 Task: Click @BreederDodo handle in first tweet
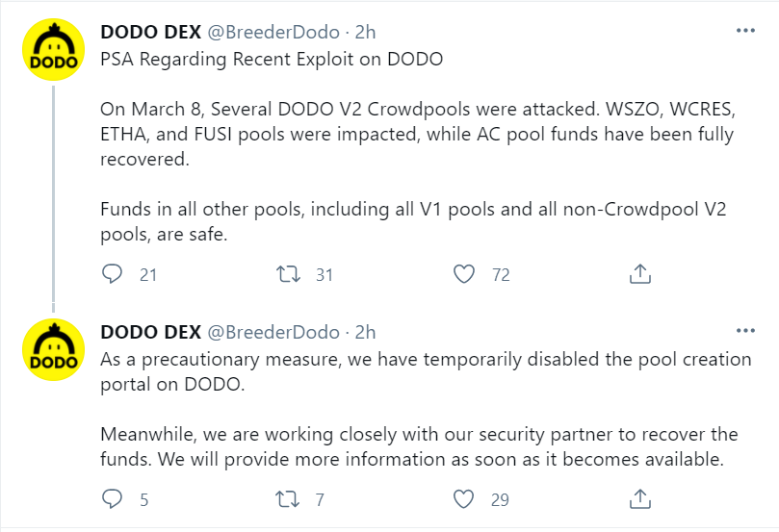274,31
